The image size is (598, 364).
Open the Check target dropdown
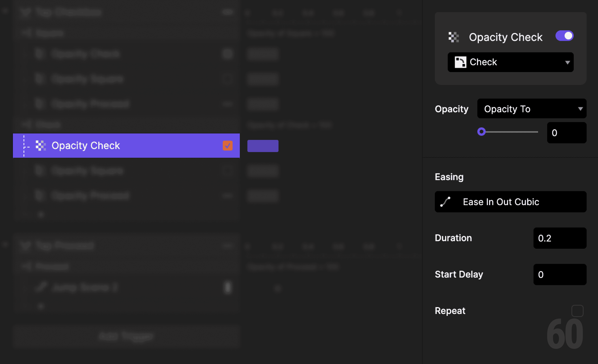click(x=510, y=62)
